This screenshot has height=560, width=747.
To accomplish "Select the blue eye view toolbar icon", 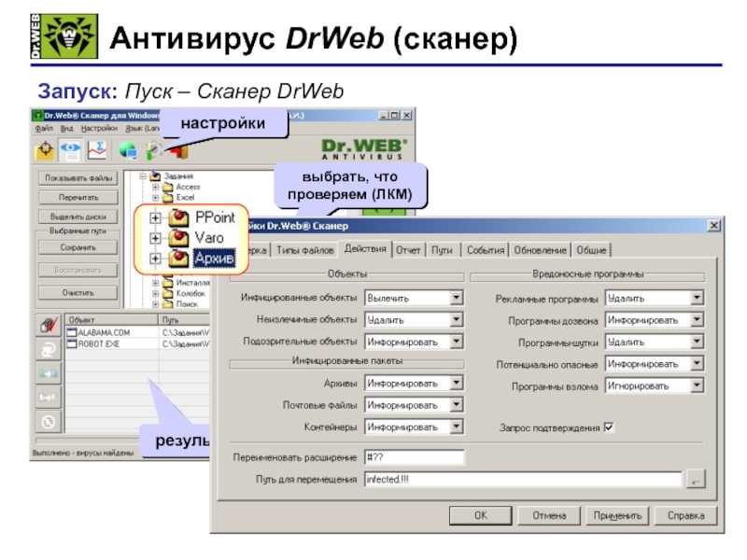I will pos(71,150).
